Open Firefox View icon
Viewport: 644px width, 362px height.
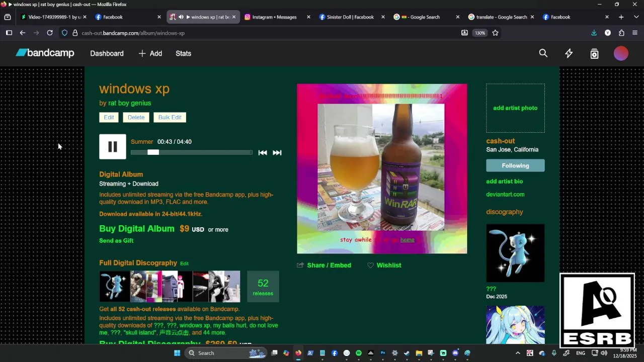pos(8,17)
